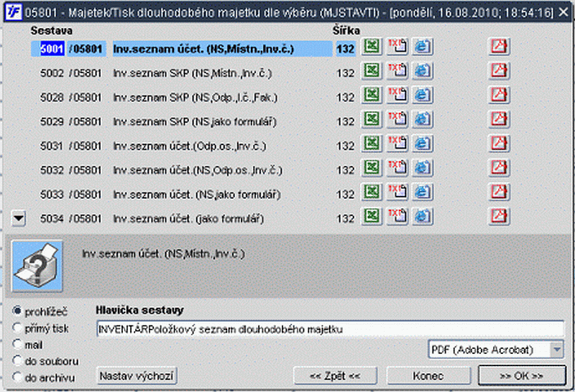
Task: Open report 5001 in web browser icon
Action: click(423, 47)
